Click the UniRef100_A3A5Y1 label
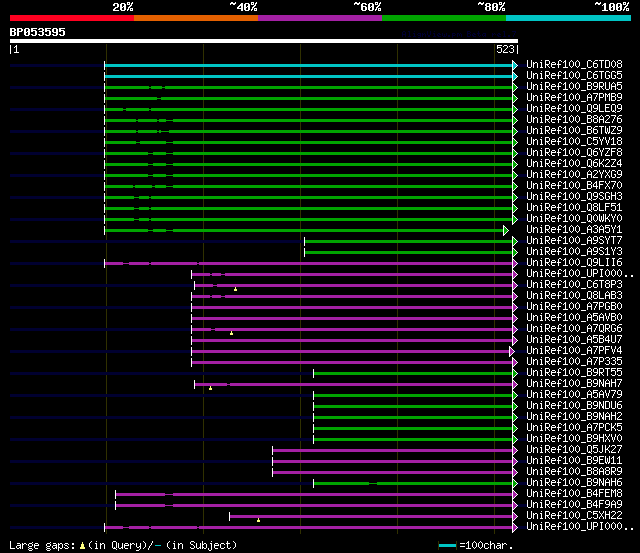Screen dimensions: 640x553 pyautogui.click(x=574, y=230)
